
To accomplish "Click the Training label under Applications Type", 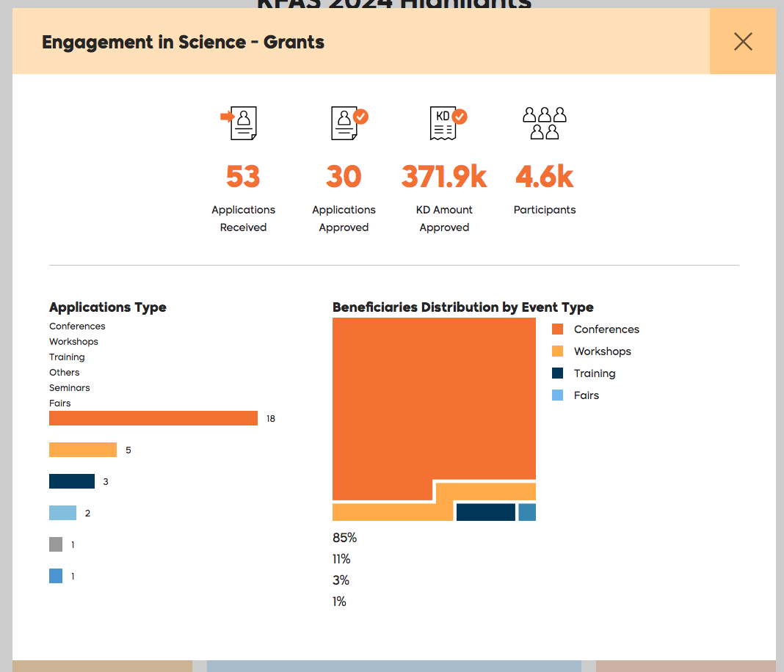I will coord(67,357).
